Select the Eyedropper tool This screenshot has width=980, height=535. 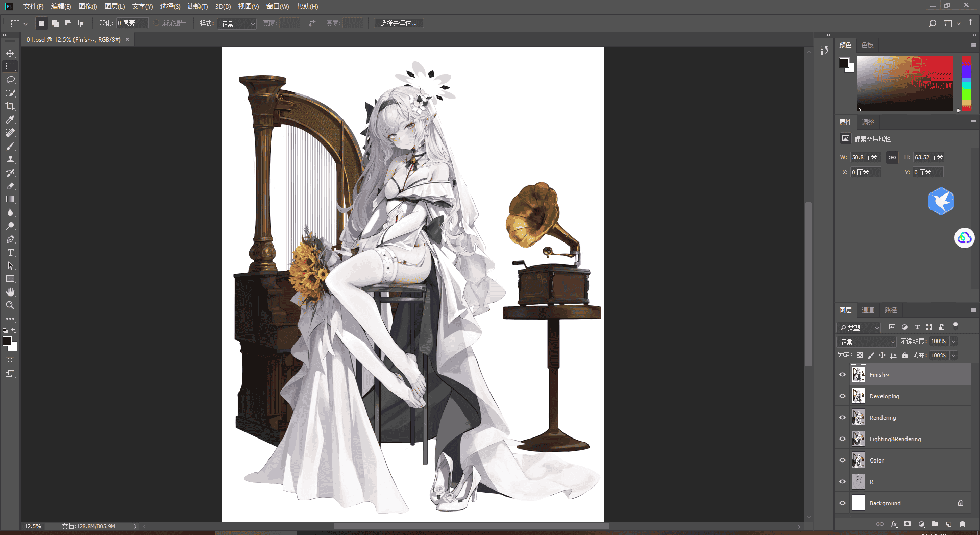pos(10,119)
